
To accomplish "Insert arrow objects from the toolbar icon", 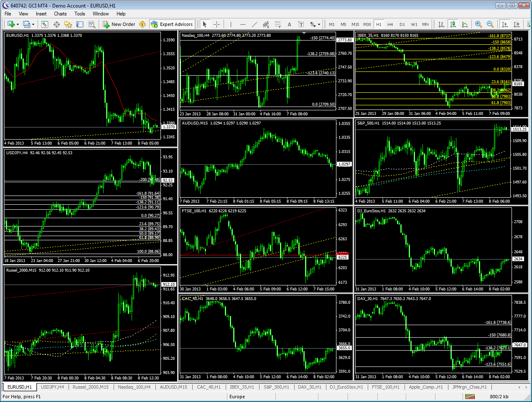I will pos(313,24).
